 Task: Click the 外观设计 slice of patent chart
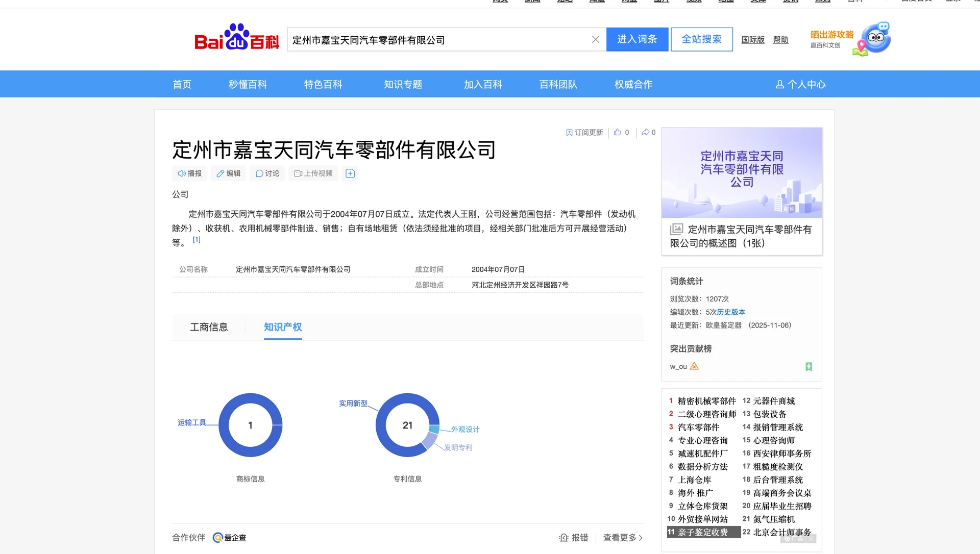click(x=434, y=430)
